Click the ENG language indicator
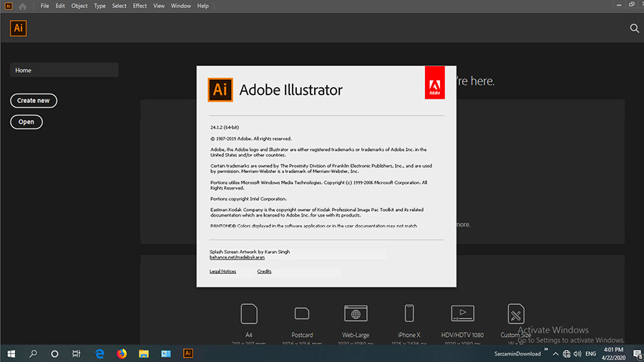 (x=590, y=354)
